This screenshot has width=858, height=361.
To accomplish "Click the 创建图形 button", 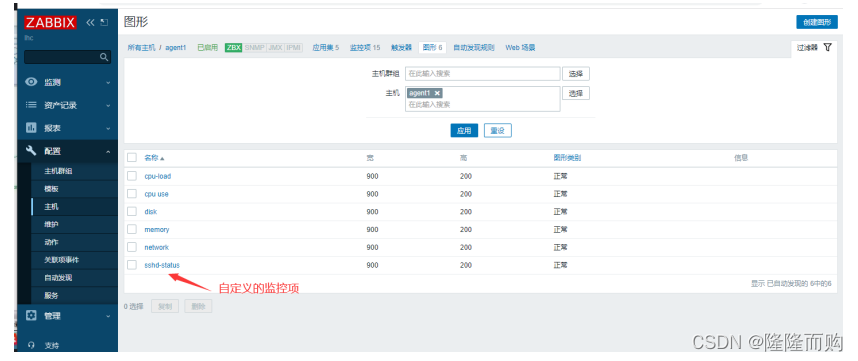I will tap(816, 22).
